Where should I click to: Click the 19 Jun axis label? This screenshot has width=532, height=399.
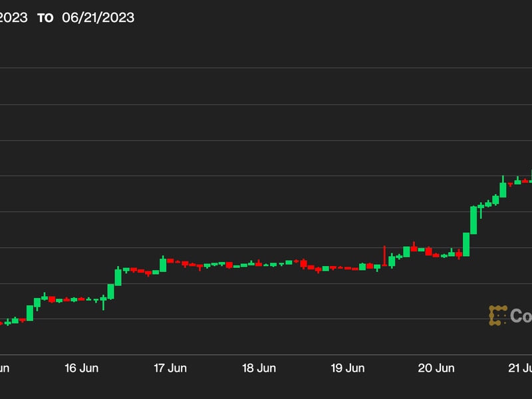pyautogui.click(x=348, y=368)
